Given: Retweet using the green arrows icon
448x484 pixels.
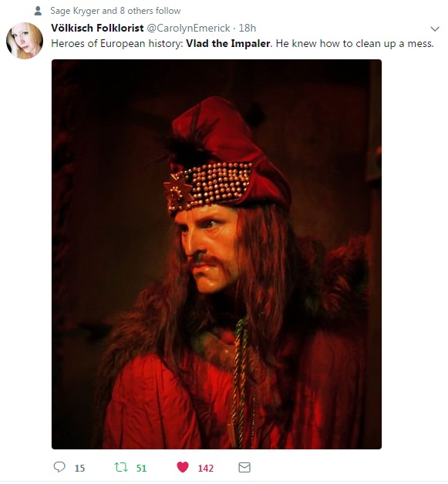Looking at the screenshot, I should pyautogui.click(x=121, y=467).
